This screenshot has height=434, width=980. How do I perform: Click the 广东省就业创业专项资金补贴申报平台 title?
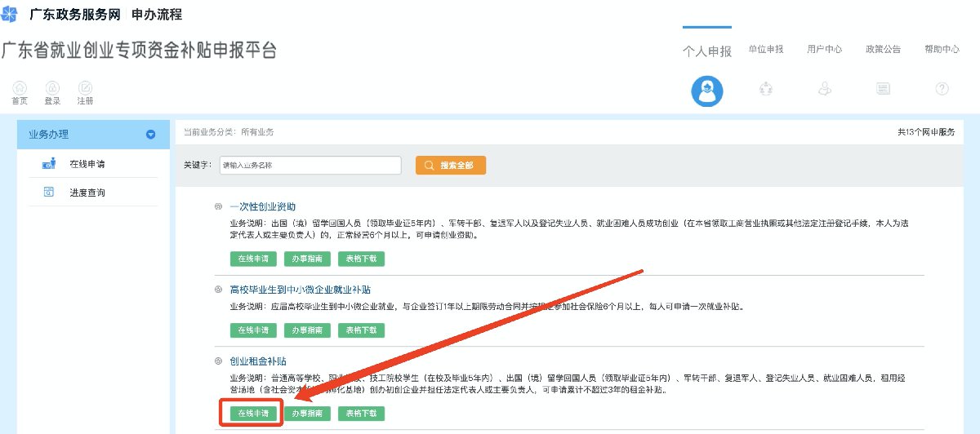139,51
